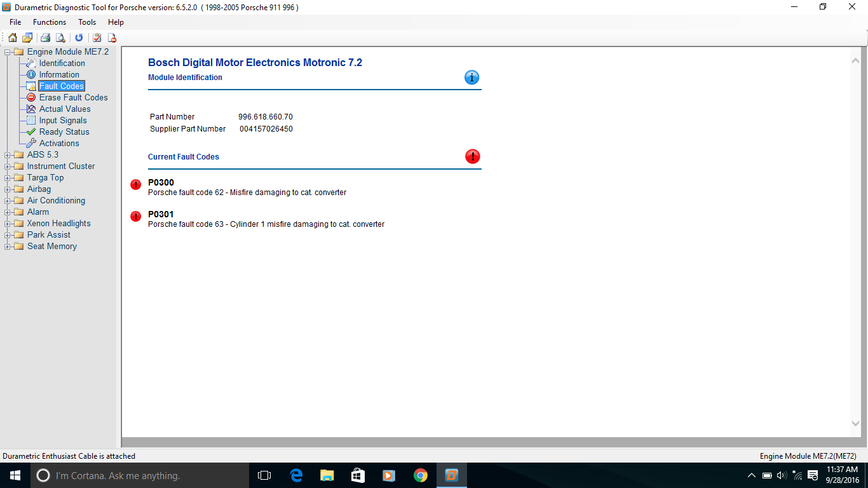Click the blue refresh arrow icon
Screen dimensions: 868x488
79,37
